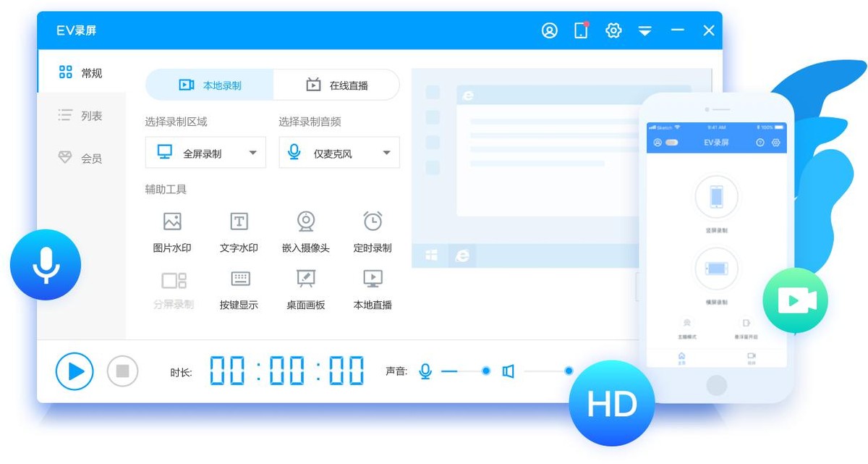Open the 定时录制 scheduled recording tool
Screen dimensions: 868x464
[x=372, y=230]
